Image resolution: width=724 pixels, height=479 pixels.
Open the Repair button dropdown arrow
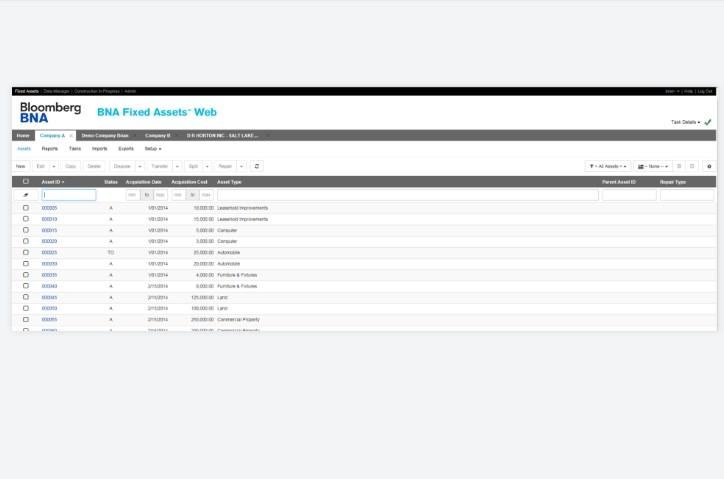(x=241, y=166)
